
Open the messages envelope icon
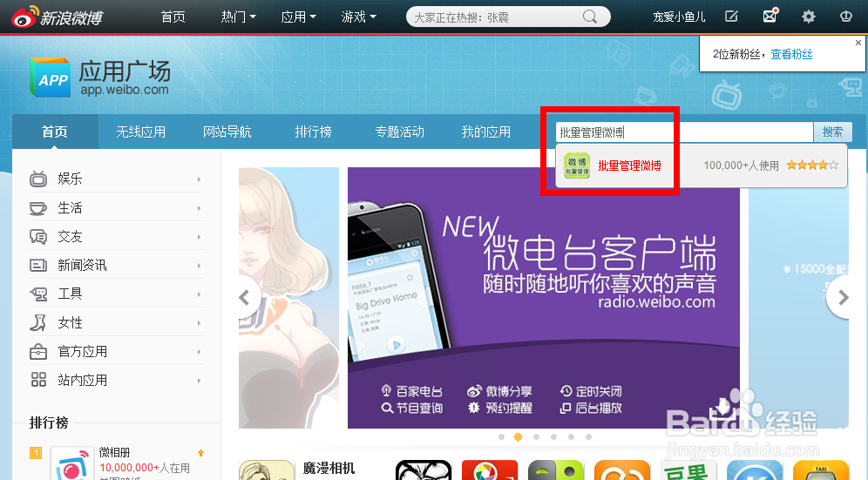click(x=770, y=16)
